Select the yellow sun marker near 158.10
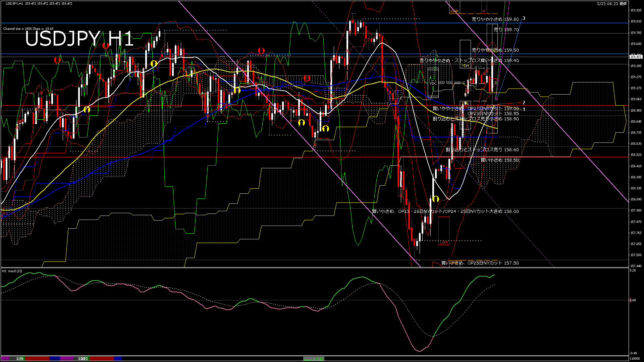This screenshot has height=362, width=644. pos(435,199)
